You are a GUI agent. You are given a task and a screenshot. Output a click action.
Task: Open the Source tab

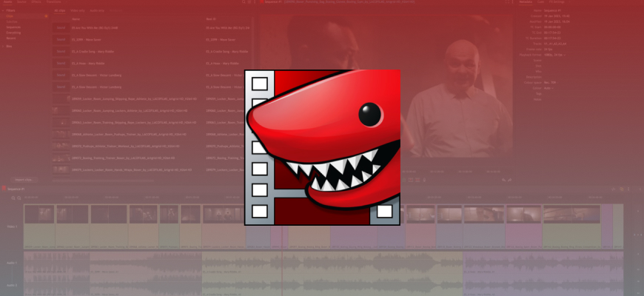coord(21,1)
